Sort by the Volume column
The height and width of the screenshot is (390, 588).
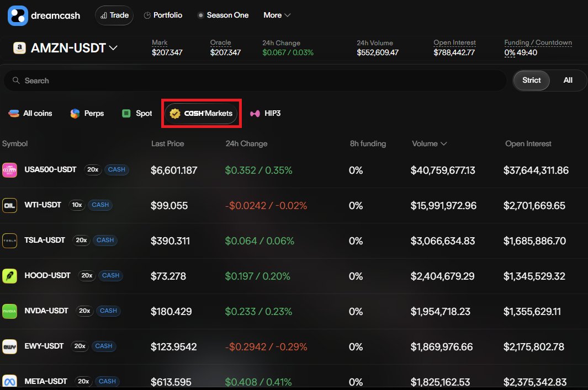(429, 143)
